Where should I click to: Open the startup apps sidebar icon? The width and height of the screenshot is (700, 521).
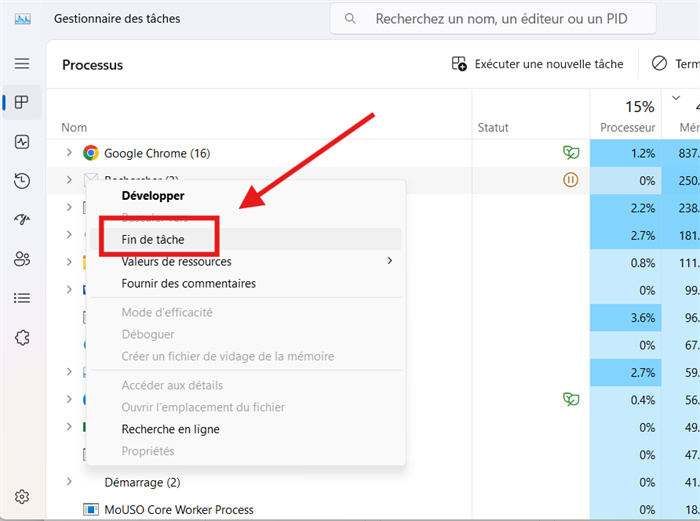pos(22,220)
